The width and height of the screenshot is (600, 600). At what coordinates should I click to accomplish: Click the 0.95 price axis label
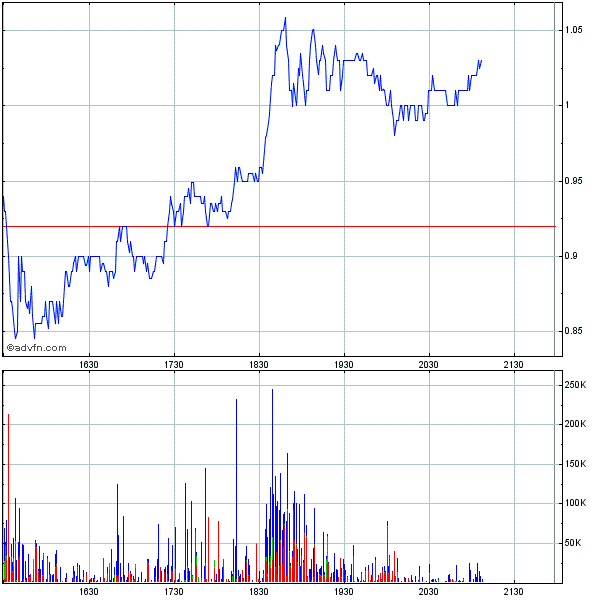click(574, 181)
